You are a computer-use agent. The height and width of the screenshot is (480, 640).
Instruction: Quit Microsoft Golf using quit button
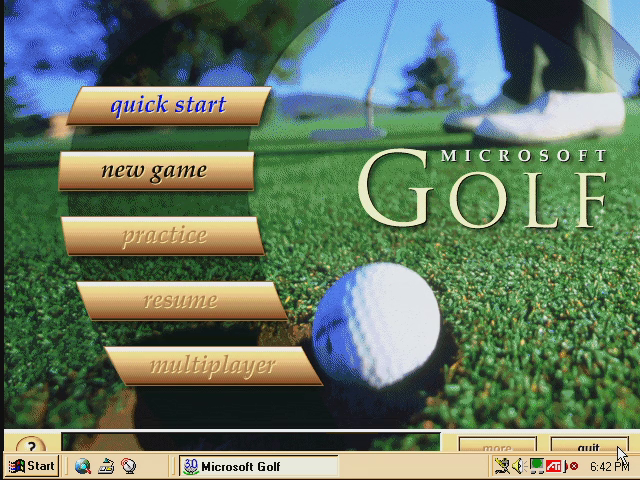[589, 444]
